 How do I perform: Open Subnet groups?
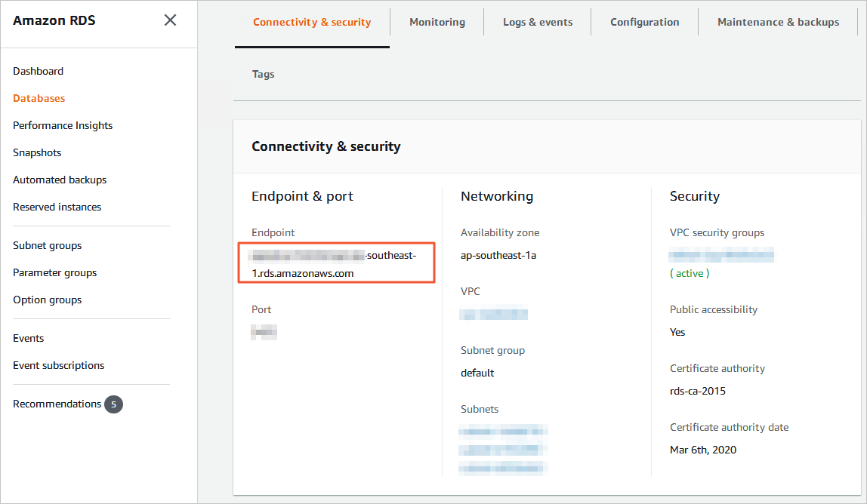(47, 245)
